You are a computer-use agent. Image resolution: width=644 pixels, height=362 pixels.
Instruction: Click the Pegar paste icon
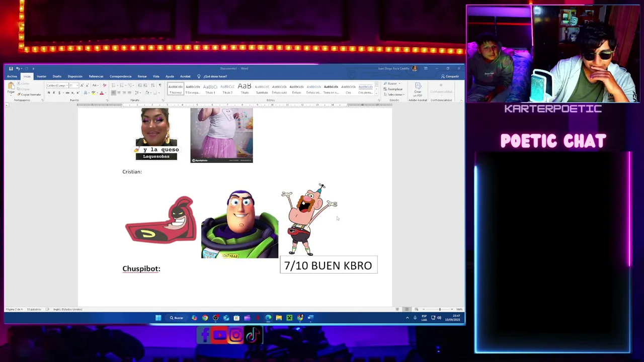(x=11, y=86)
